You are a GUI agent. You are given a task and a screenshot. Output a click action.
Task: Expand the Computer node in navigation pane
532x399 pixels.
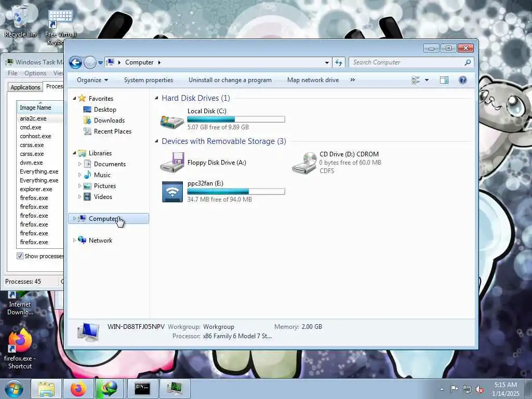click(x=75, y=219)
